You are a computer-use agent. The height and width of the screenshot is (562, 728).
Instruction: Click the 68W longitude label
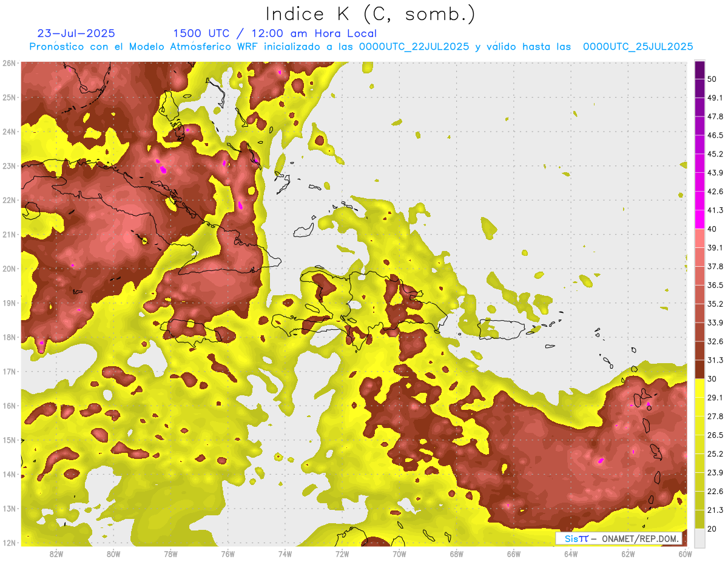456,554
